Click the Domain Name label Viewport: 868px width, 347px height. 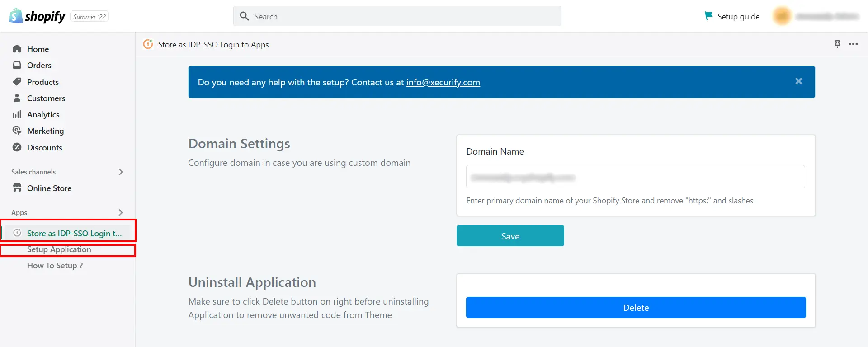[495, 151]
